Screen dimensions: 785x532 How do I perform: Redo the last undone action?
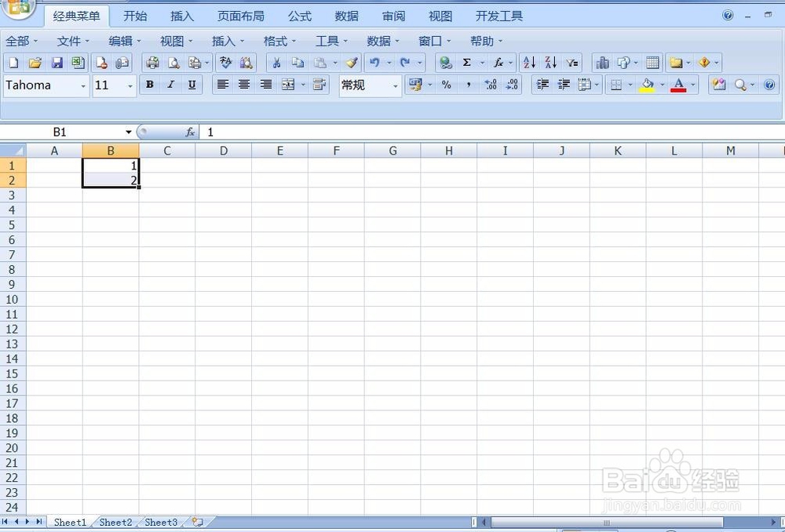coord(405,63)
